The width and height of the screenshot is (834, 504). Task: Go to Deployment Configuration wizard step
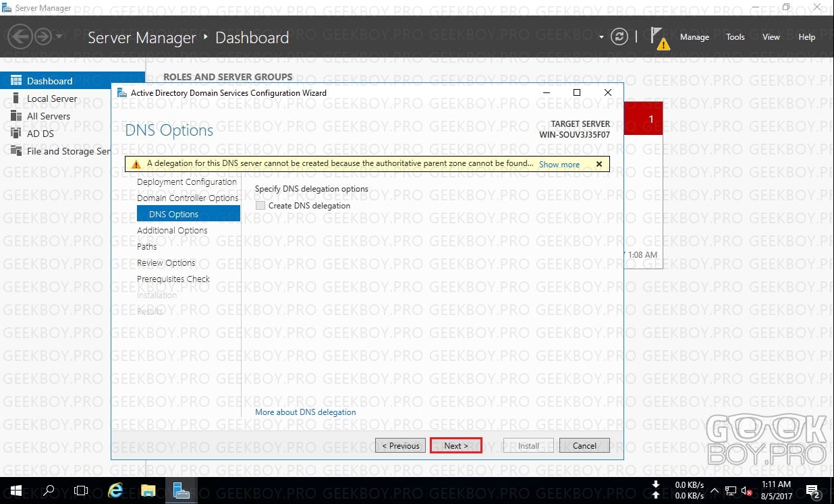(x=187, y=182)
